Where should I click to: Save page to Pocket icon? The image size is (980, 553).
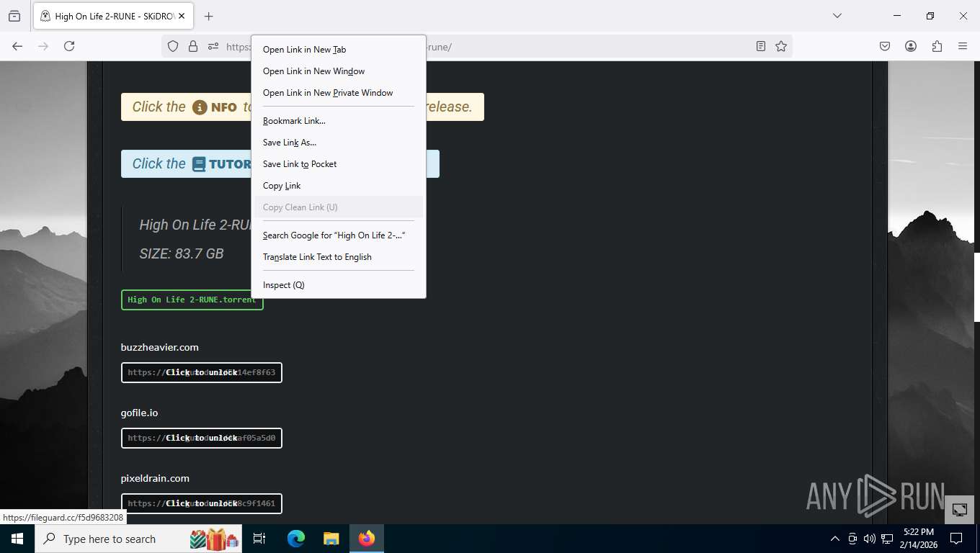pyautogui.click(x=885, y=46)
